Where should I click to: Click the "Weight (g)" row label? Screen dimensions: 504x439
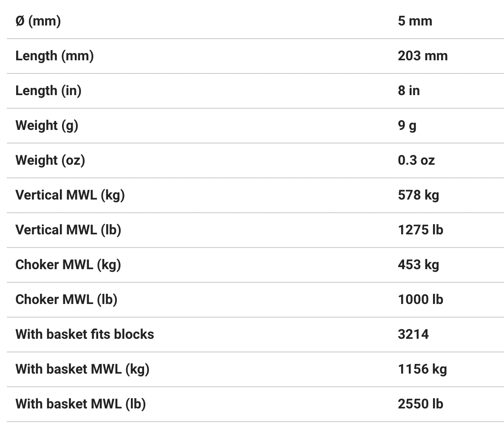(x=47, y=125)
